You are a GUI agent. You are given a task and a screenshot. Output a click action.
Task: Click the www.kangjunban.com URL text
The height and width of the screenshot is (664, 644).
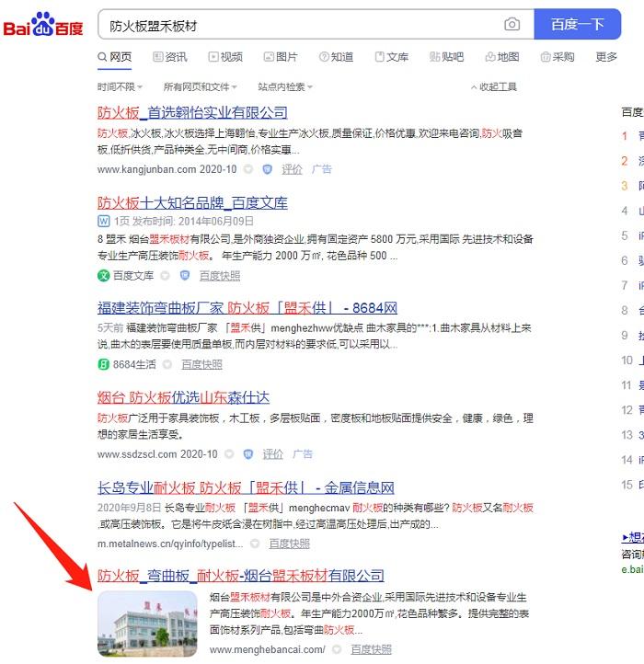pos(146,169)
